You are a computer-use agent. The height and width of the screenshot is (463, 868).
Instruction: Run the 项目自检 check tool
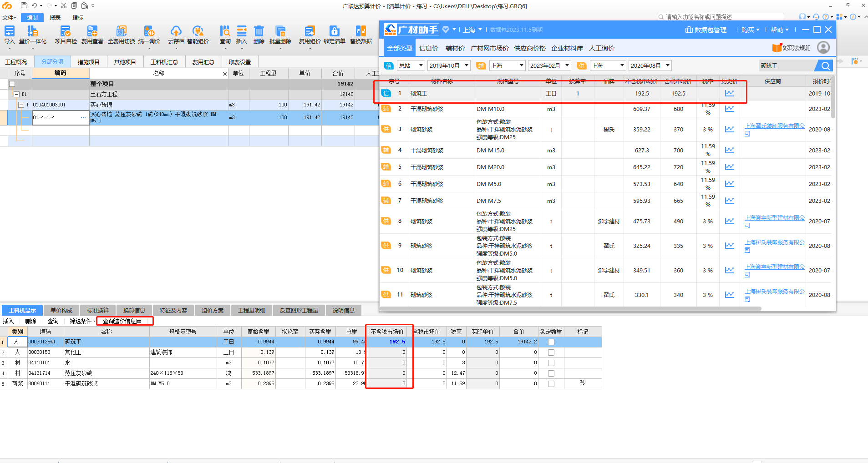tap(66, 35)
